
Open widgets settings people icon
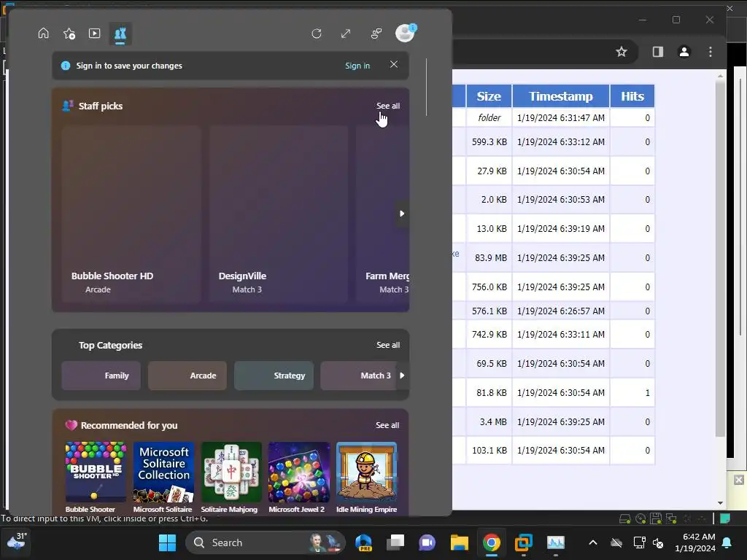coord(376,34)
